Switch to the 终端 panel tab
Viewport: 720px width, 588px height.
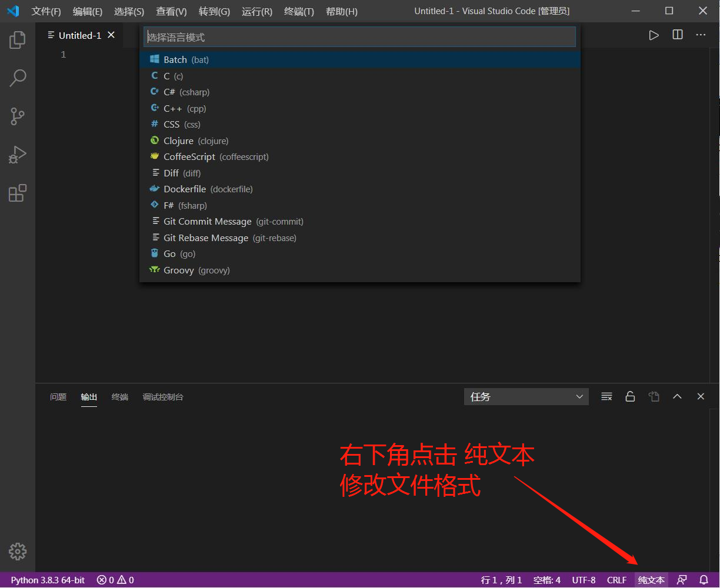(119, 396)
